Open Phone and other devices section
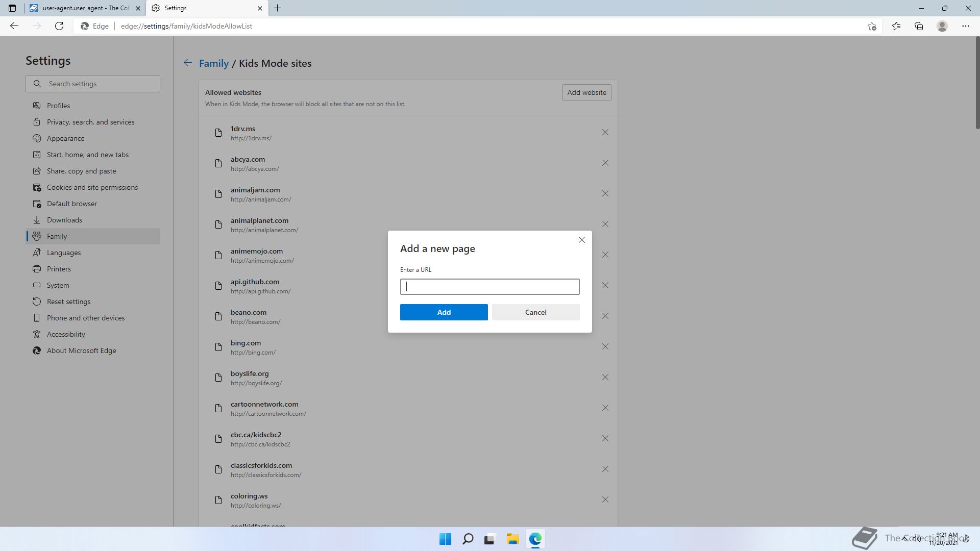Screen dimensions: 980x551 click(x=93, y=318)
